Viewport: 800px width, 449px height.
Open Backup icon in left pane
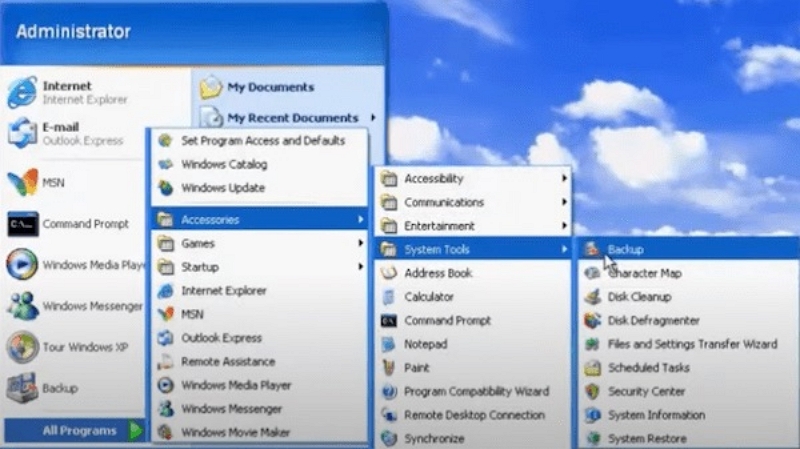(x=22, y=388)
